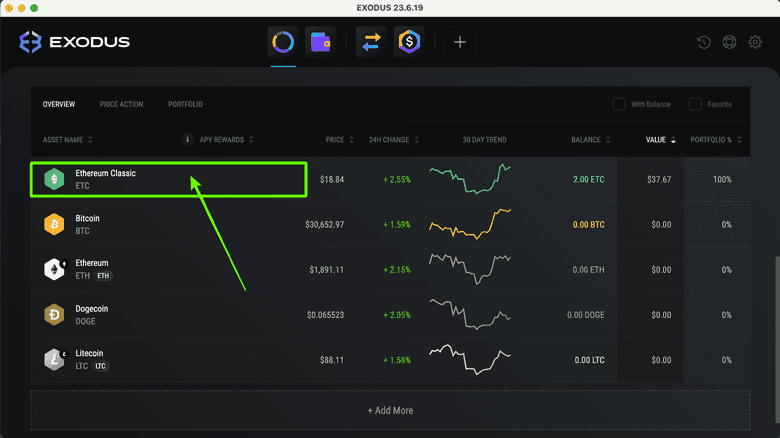Open the settings gear icon

coord(755,43)
